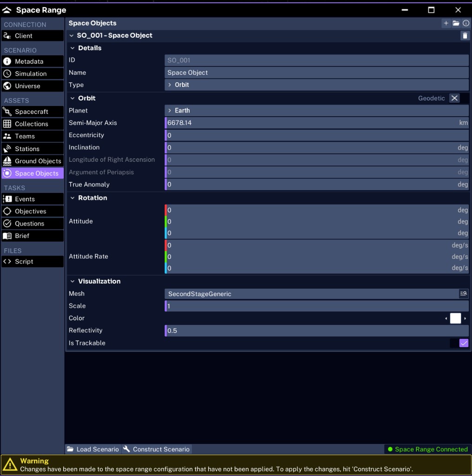Click the info icon in Space Objects header
The height and width of the screenshot is (476, 472).
point(466,23)
